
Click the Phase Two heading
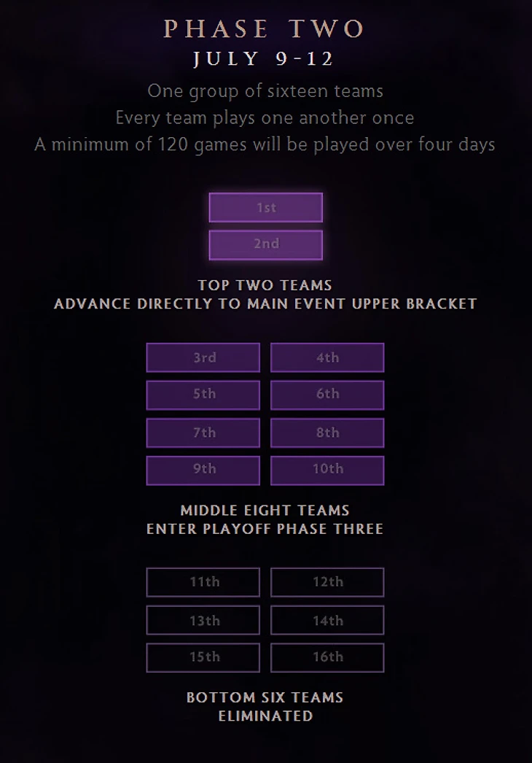pyautogui.click(x=265, y=28)
